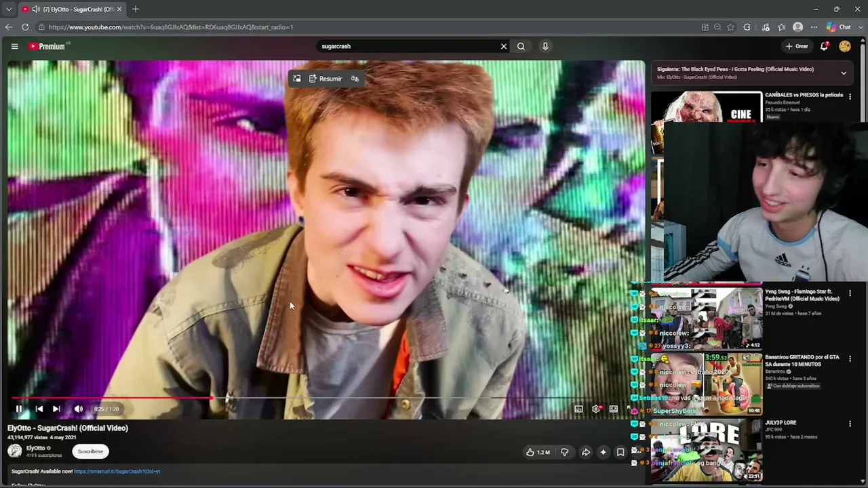Screen dimensions: 868x488
Task: Save the video with the bookmark icon
Action: pos(620,452)
